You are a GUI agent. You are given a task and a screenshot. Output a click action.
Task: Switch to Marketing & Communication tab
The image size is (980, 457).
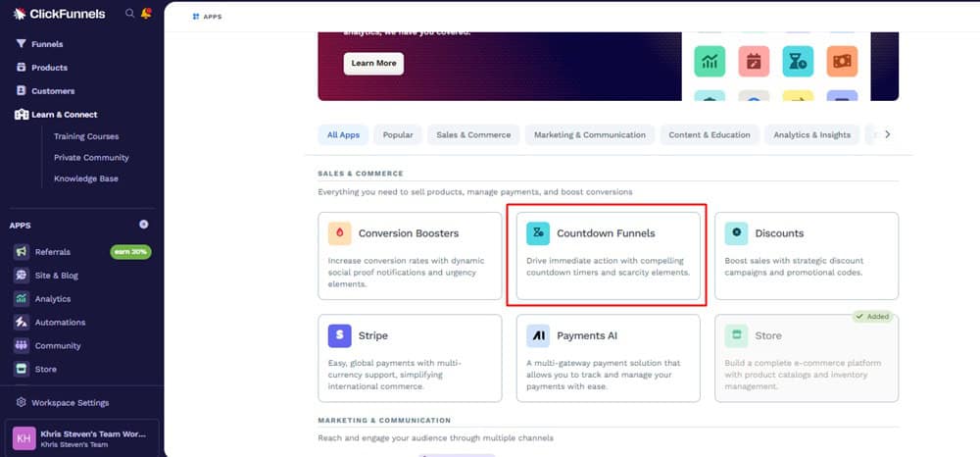(x=589, y=135)
